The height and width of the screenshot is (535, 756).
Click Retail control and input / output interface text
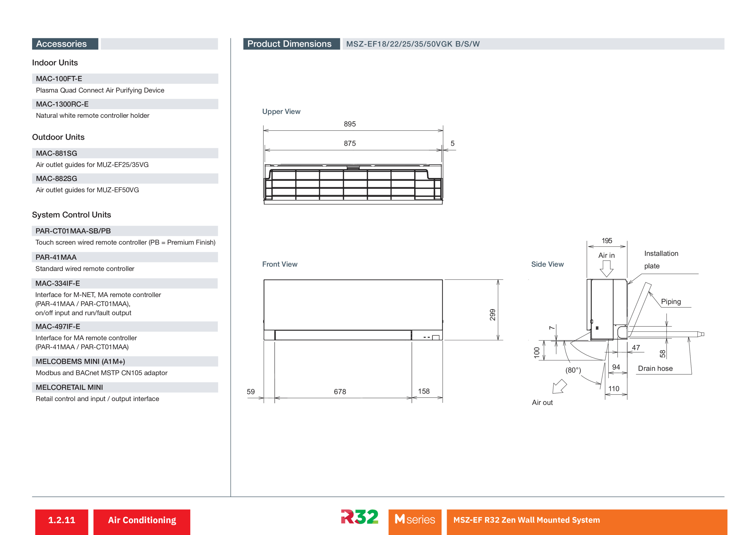[97, 399]
